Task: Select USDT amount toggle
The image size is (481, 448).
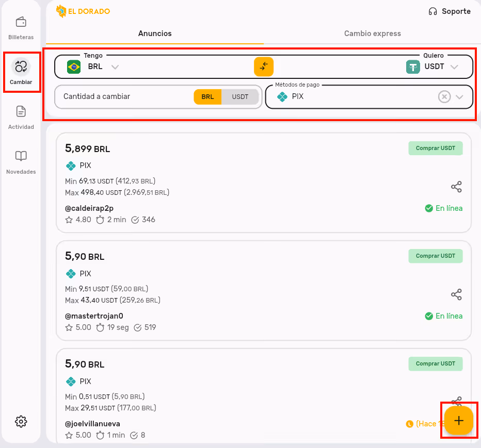Action: pyautogui.click(x=240, y=97)
